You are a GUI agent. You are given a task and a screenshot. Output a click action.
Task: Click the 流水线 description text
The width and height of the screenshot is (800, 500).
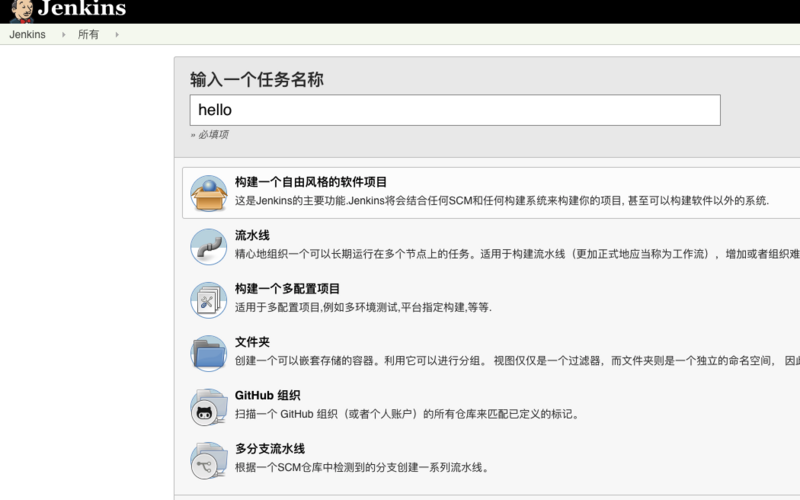click(x=517, y=254)
